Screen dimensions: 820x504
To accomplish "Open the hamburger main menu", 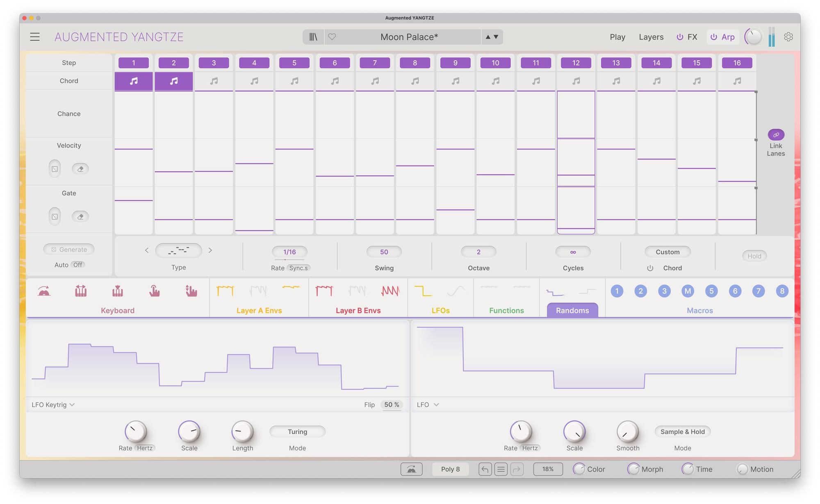I will [35, 37].
